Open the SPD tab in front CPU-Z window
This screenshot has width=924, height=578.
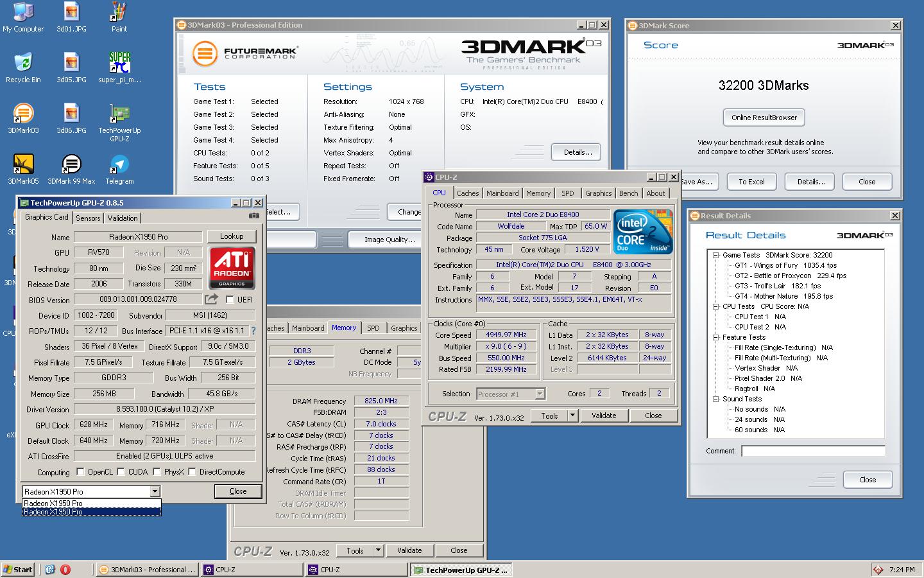568,193
